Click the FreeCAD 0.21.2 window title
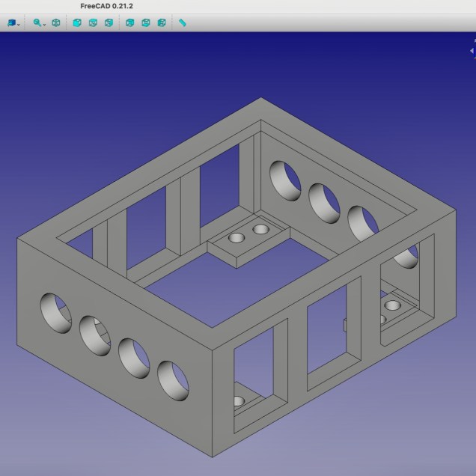Screen dimensions: 476x476 [x=106, y=6]
